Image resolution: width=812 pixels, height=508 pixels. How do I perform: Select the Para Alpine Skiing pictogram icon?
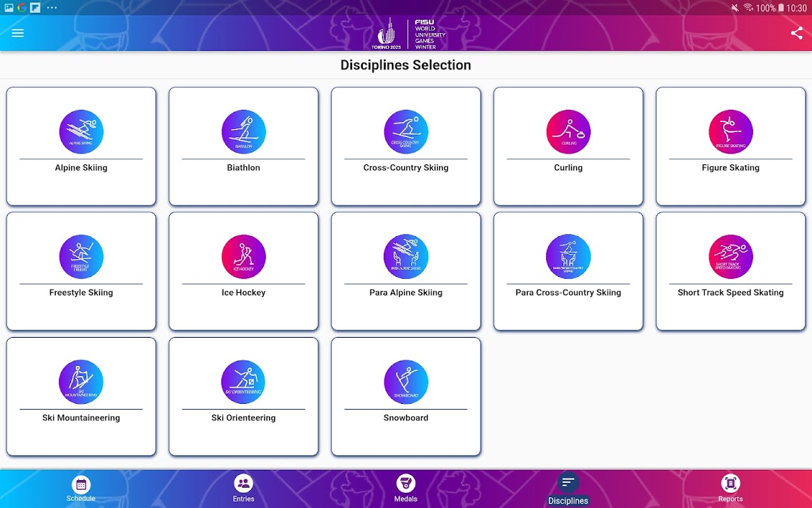(x=406, y=257)
